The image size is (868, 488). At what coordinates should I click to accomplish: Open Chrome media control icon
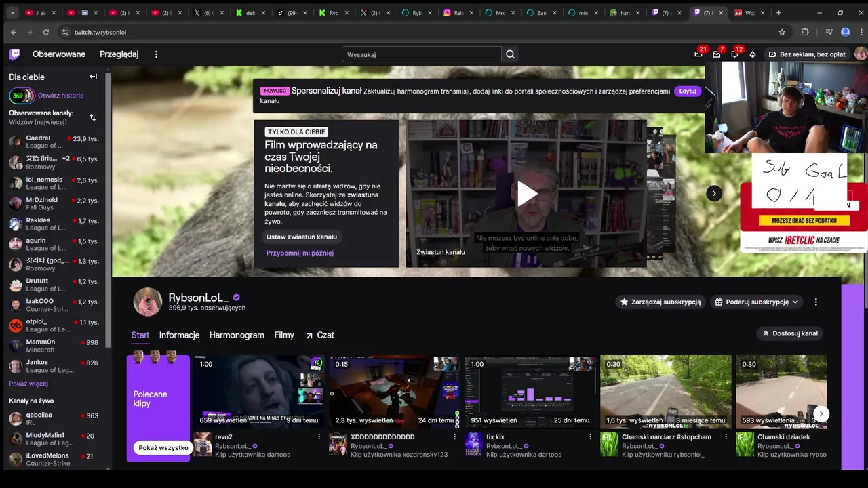(829, 32)
